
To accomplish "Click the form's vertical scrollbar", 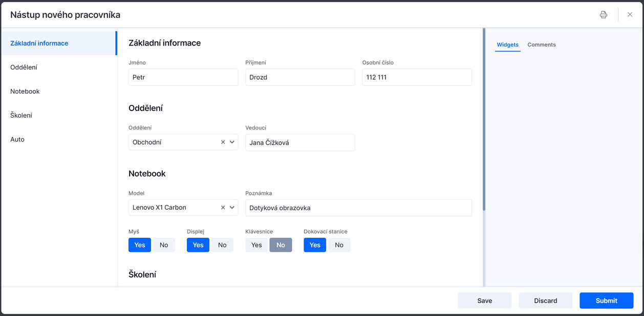I will coord(484,120).
